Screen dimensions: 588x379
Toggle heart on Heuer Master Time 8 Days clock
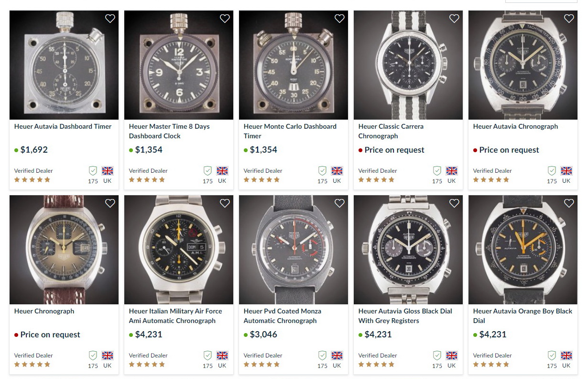click(x=225, y=19)
